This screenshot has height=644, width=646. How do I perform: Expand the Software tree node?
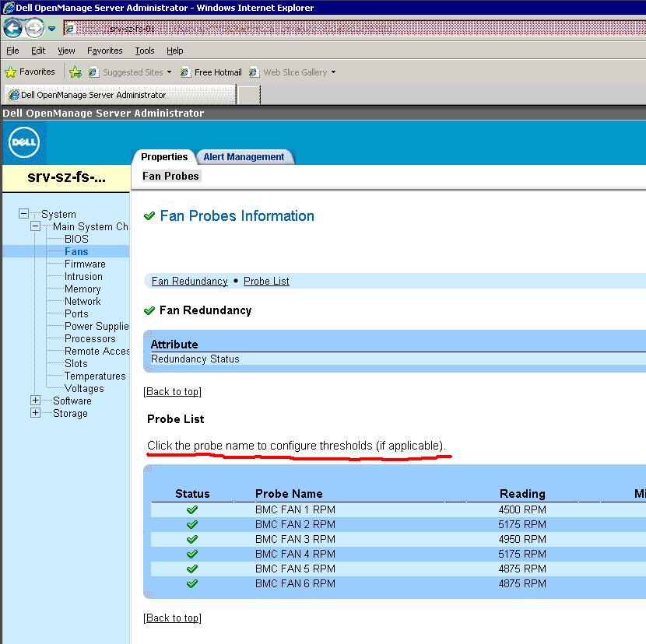36,401
